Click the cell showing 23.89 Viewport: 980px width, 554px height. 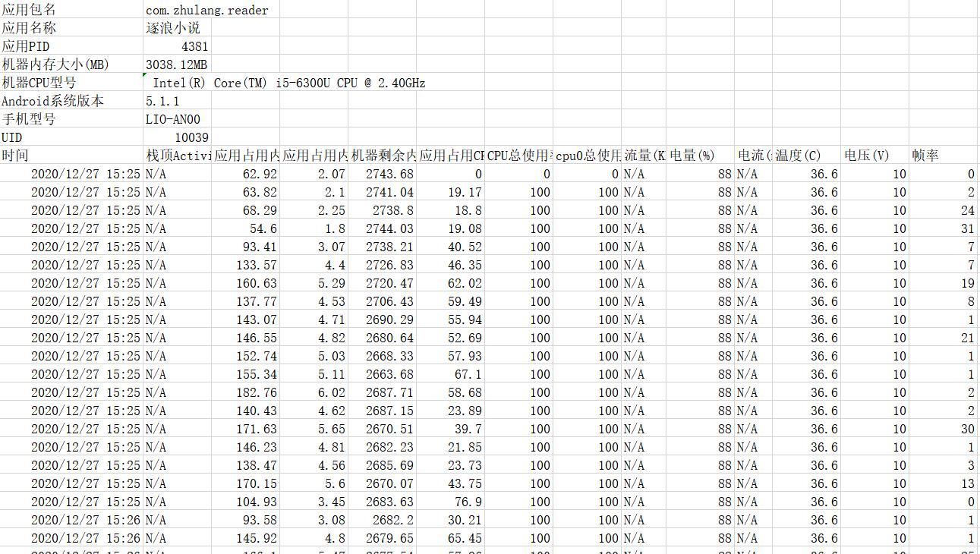coord(451,411)
